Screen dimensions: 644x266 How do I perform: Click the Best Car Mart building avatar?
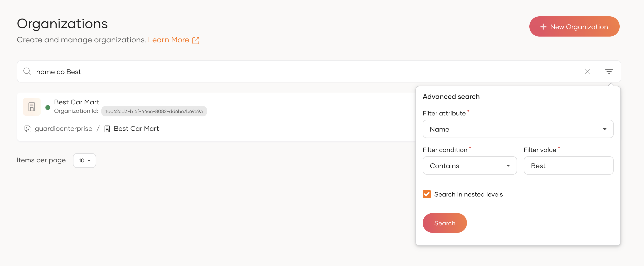(32, 107)
